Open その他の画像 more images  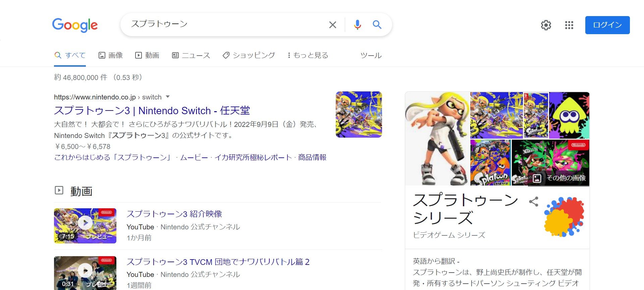(x=559, y=178)
